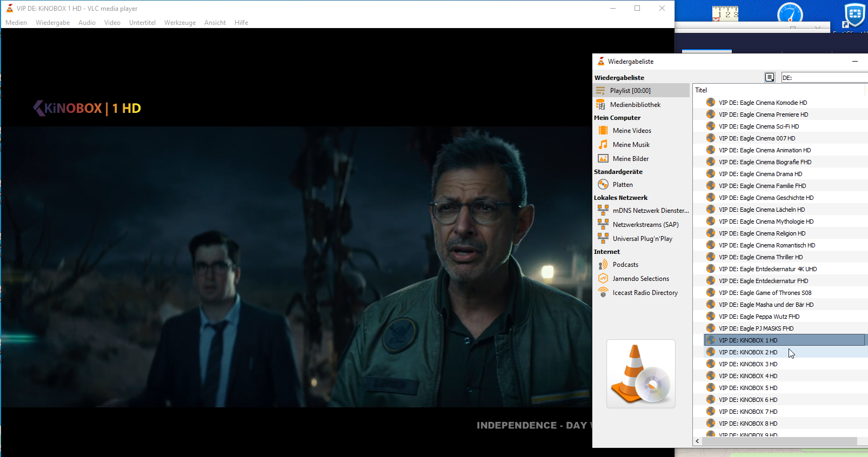Click the Platten disc icon
This screenshot has height=457, width=868.
coord(603,185)
